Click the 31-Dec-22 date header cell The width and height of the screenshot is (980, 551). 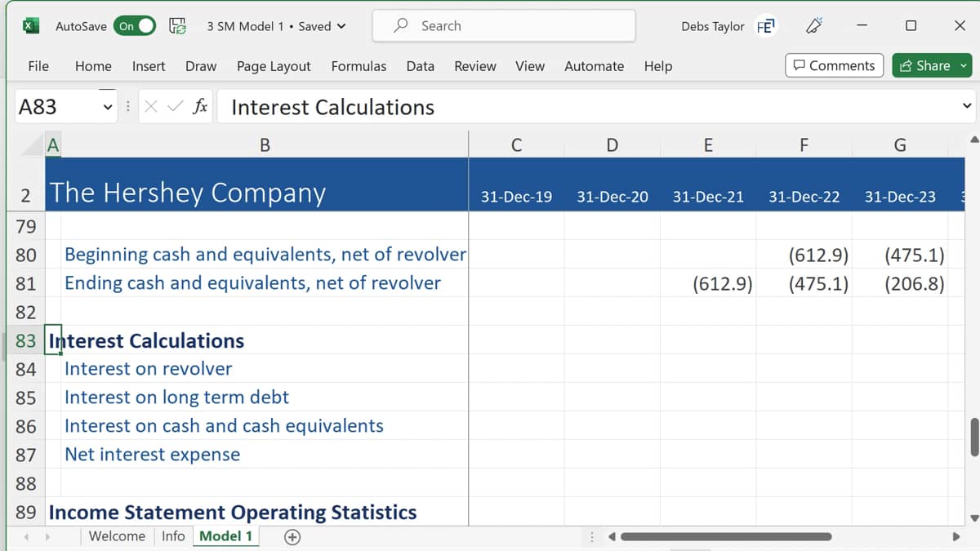tap(804, 197)
